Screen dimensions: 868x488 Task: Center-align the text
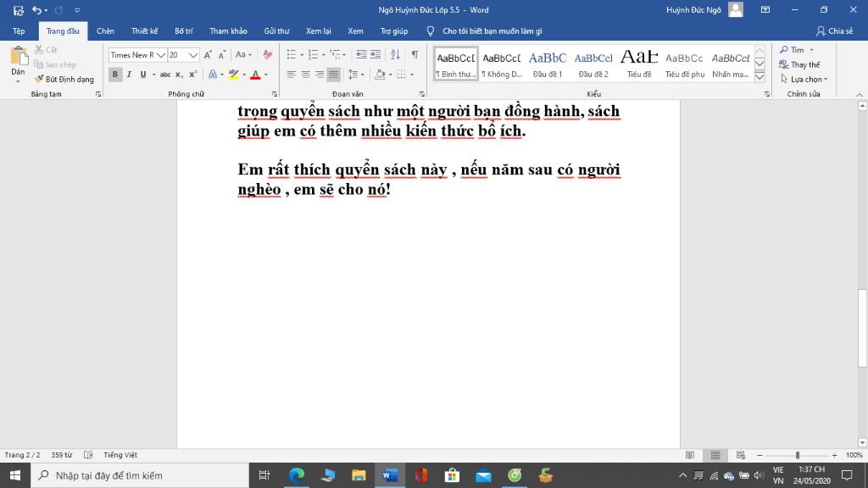[x=305, y=75]
